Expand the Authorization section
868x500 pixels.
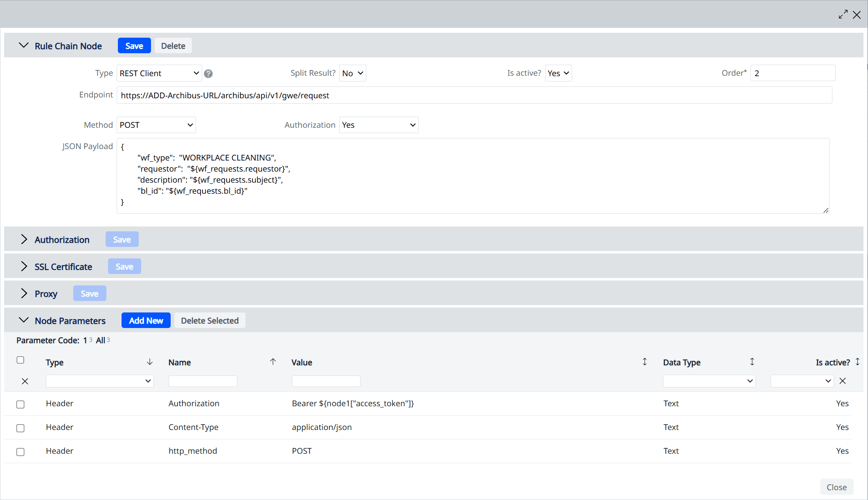tap(24, 240)
